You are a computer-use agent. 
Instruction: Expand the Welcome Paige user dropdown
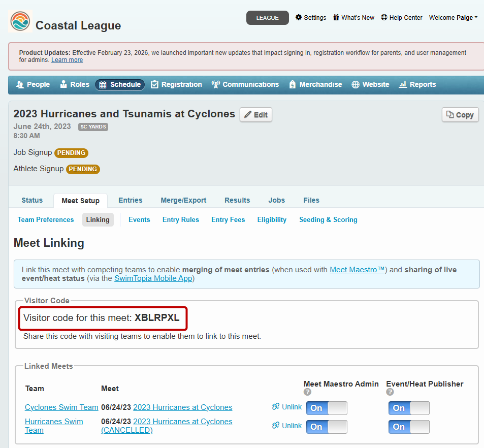click(x=453, y=17)
